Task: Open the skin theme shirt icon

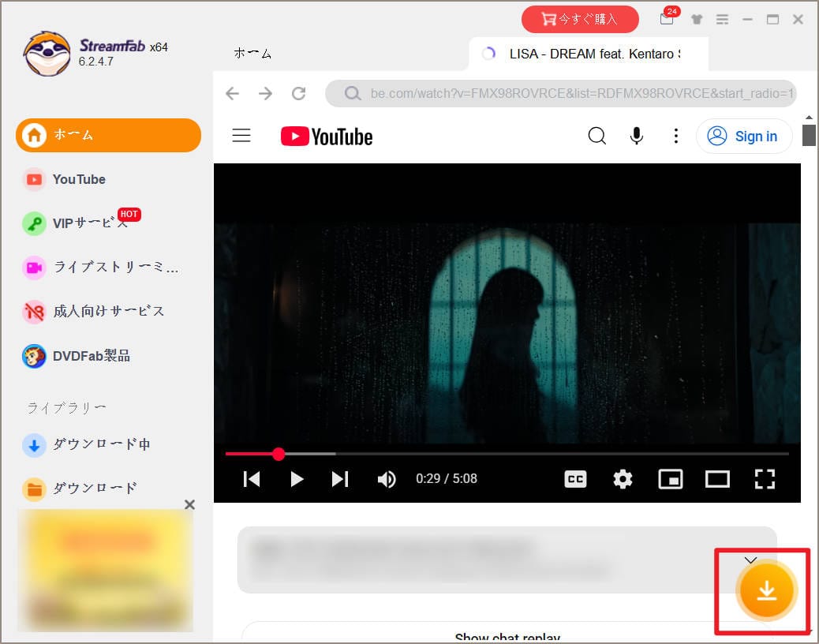Action: (696, 19)
